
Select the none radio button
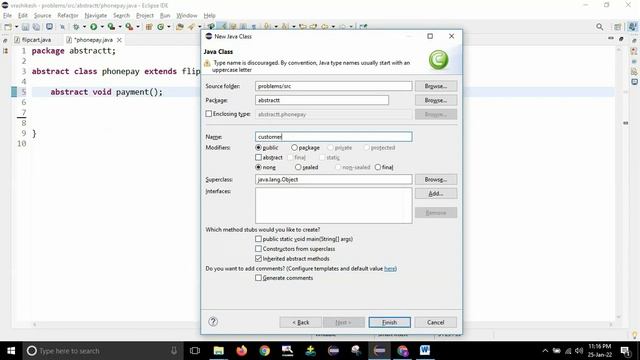point(258,167)
